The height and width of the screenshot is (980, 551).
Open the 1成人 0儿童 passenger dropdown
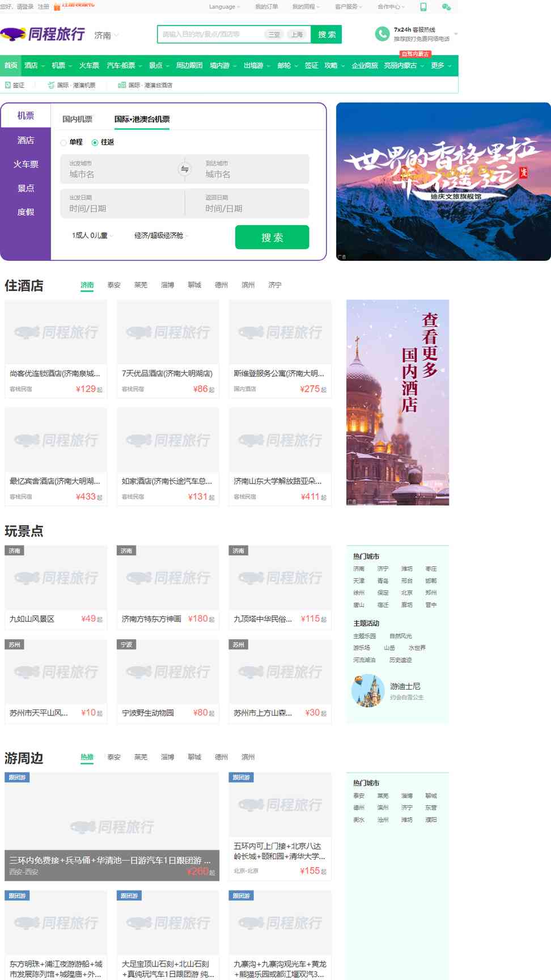pos(93,235)
